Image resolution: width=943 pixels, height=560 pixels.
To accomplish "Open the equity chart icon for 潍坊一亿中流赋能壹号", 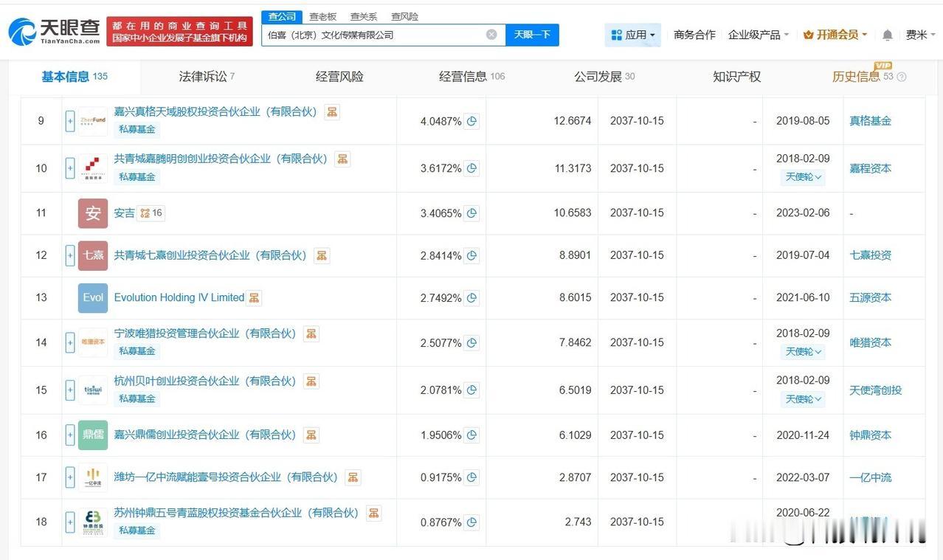I will 353,477.
